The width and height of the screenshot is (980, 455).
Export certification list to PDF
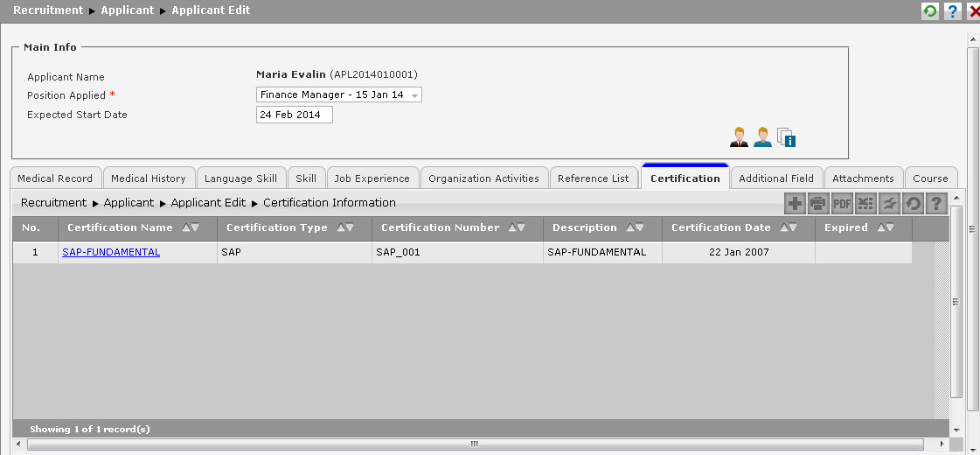tap(842, 203)
